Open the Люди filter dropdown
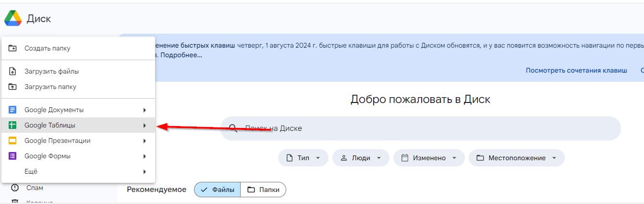 [x=361, y=158]
